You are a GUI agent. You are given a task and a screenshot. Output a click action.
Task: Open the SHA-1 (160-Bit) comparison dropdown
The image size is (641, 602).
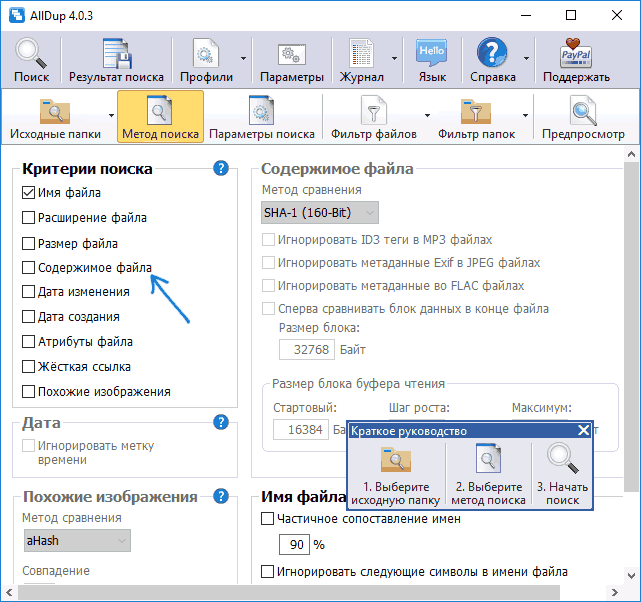click(x=320, y=213)
